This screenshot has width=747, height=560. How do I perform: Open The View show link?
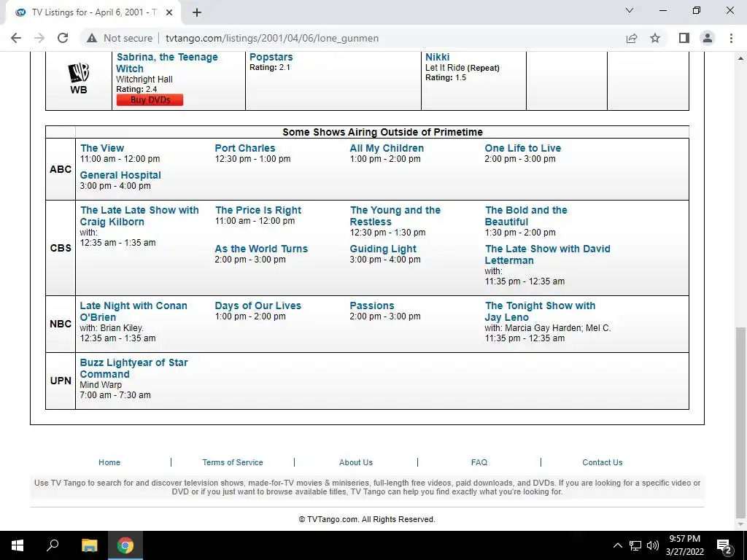[102, 148]
